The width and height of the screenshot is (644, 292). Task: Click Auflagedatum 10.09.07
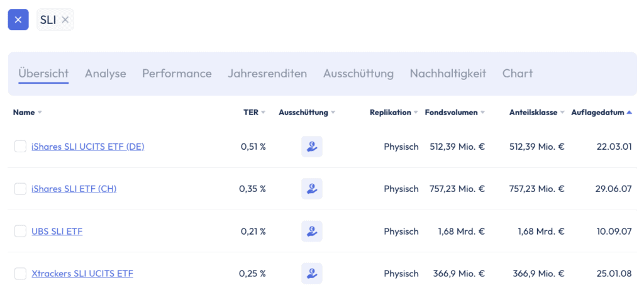click(614, 231)
